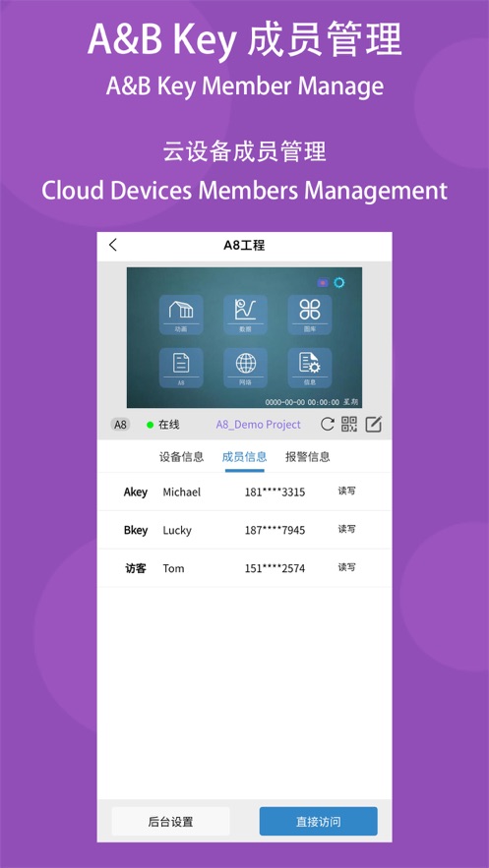Go back using the left arrow
Image resolution: width=489 pixels, height=868 pixels.
[x=113, y=245]
